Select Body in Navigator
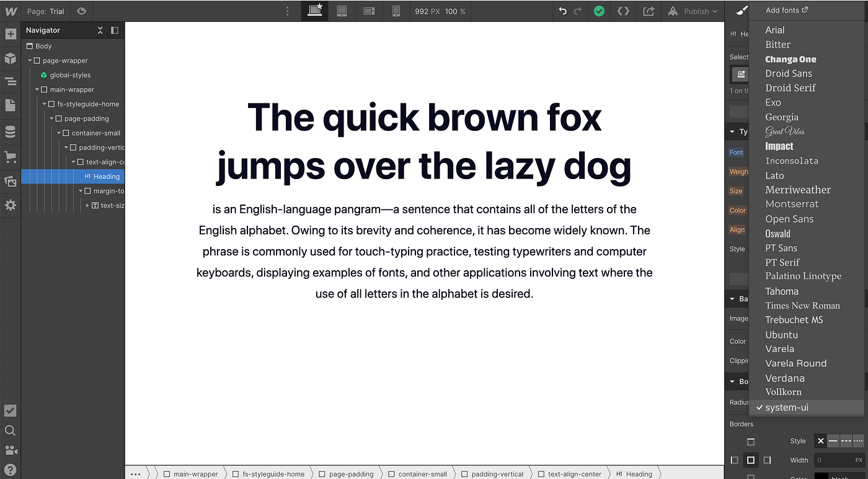 (x=38, y=46)
